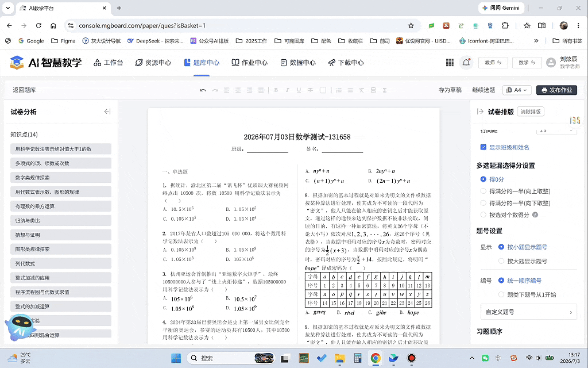Click the 存为草稿 button
Screen dimensions: 588x368
[450, 90]
